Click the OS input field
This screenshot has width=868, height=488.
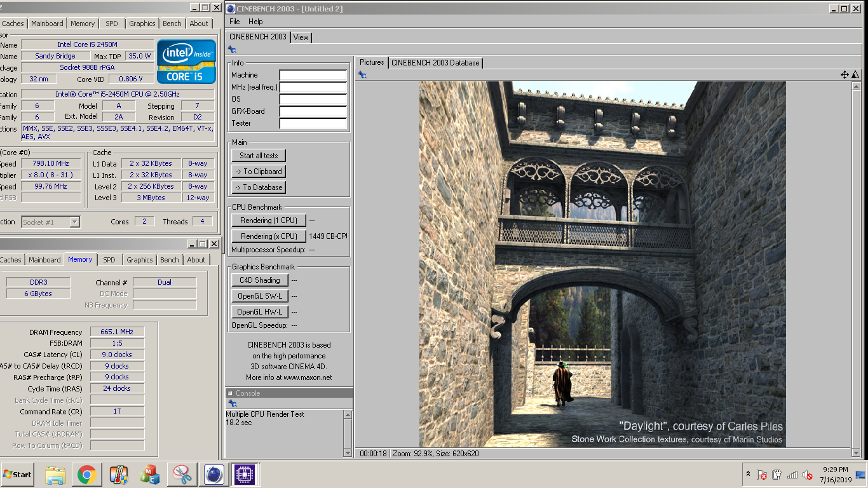(313, 99)
